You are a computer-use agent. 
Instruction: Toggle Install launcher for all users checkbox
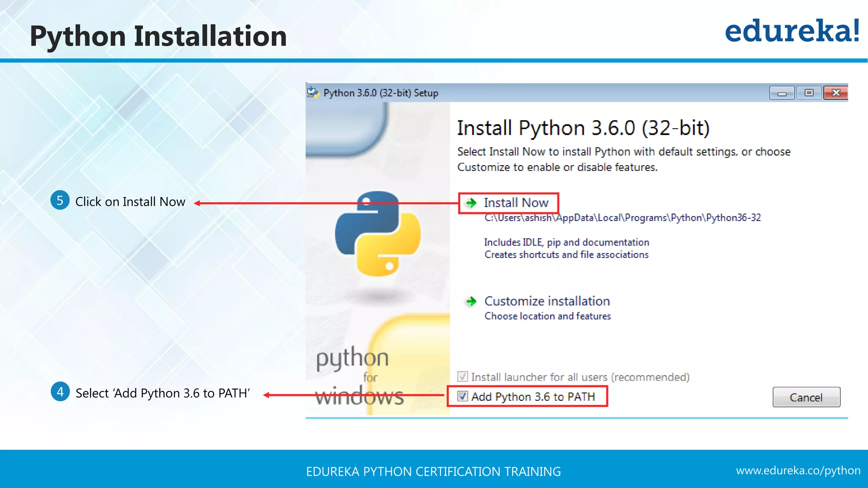click(462, 377)
